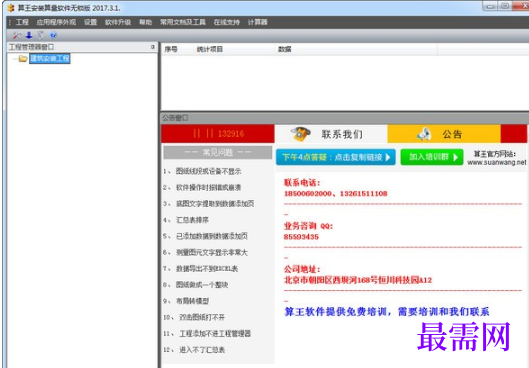This screenshot has height=368, width=529.
Task: Open the 设置 menu
Action: pos(90,22)
